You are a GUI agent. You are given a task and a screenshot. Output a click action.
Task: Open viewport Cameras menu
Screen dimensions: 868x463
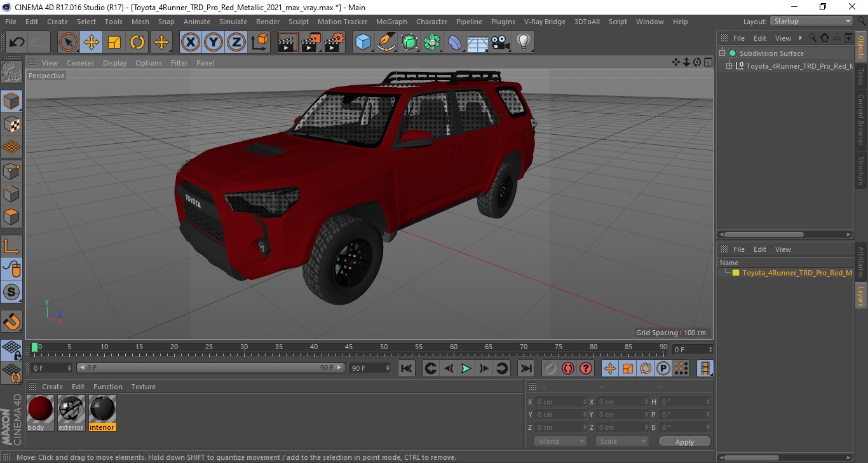tap(80, 63)
